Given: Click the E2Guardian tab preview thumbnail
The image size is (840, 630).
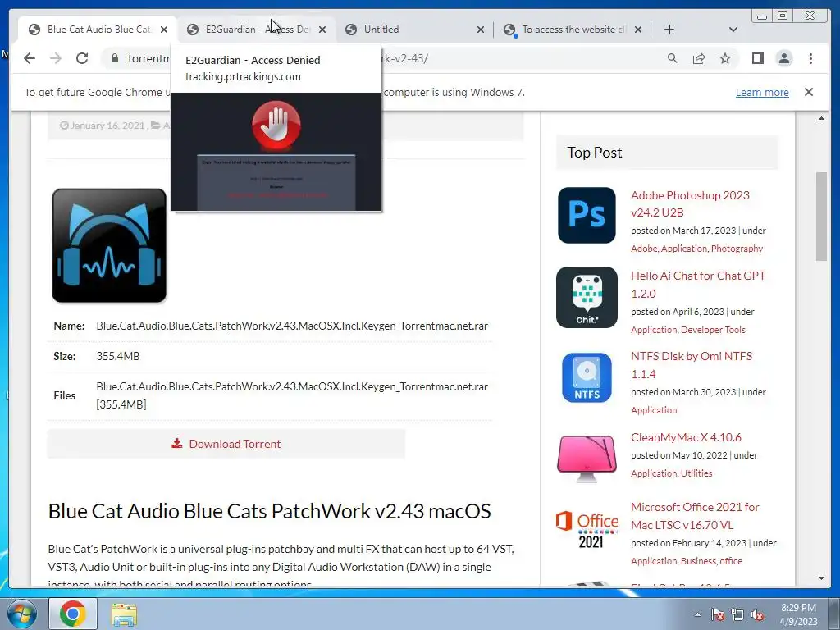Looking at the screenshot, I should click(276, 152).
